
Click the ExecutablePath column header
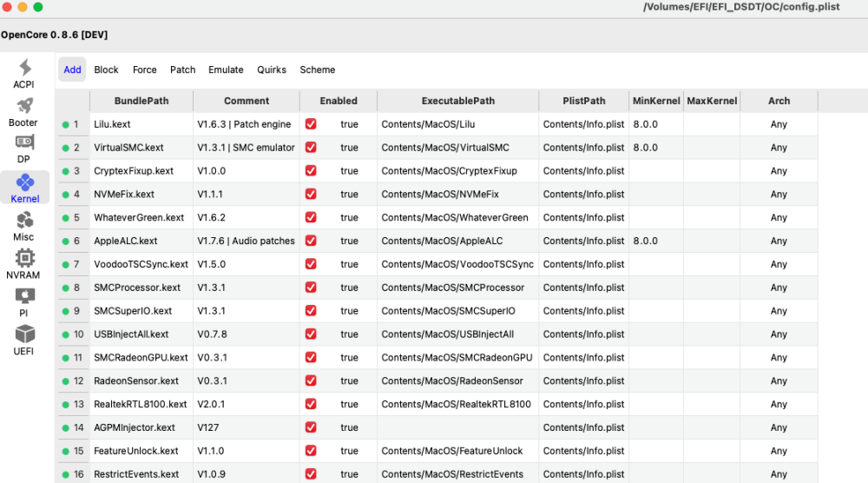tap(457, 101)
